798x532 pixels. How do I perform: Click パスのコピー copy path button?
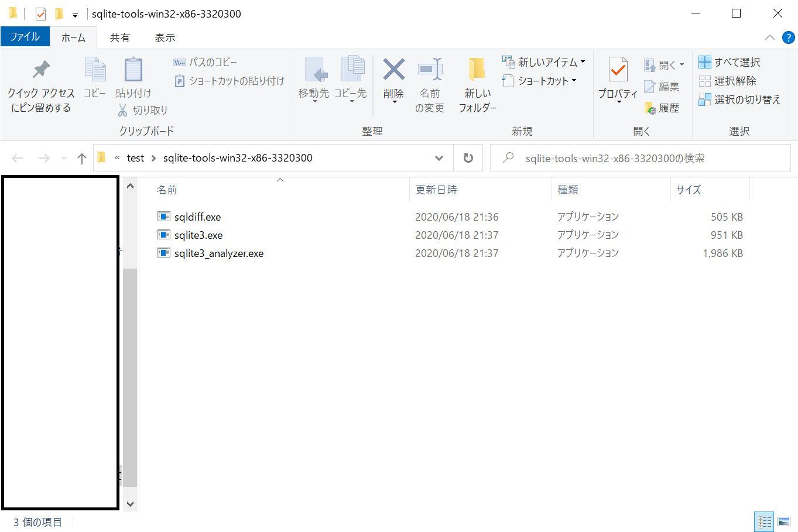pos(206,62)
